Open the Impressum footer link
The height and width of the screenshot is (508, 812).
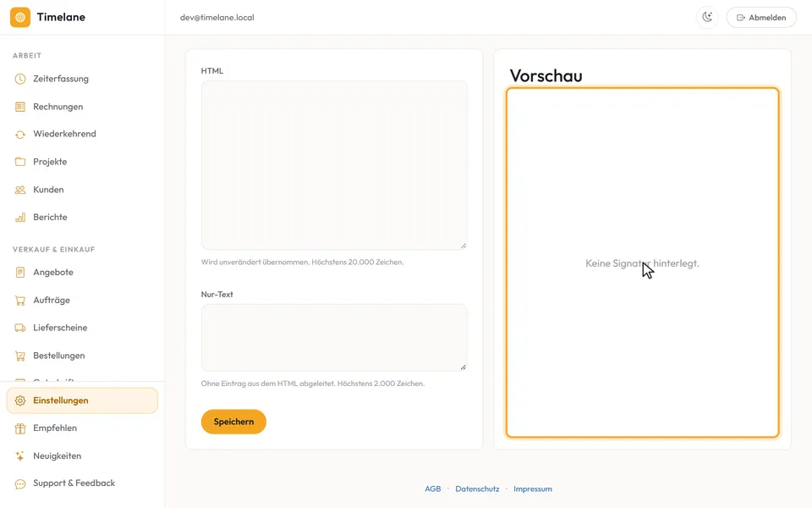tap(533, 489)
